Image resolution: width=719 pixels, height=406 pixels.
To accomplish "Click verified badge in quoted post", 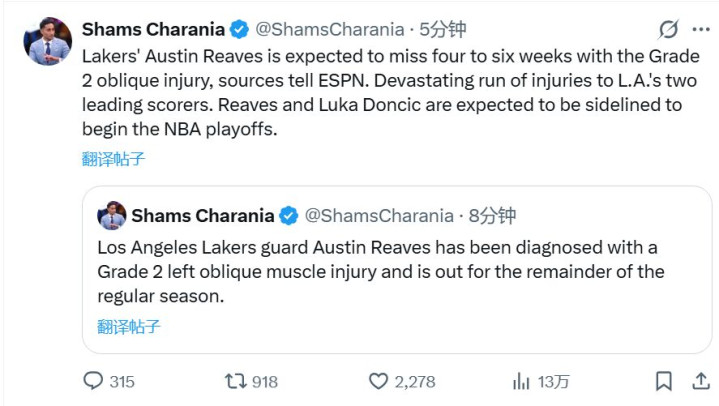I will 289,216.
